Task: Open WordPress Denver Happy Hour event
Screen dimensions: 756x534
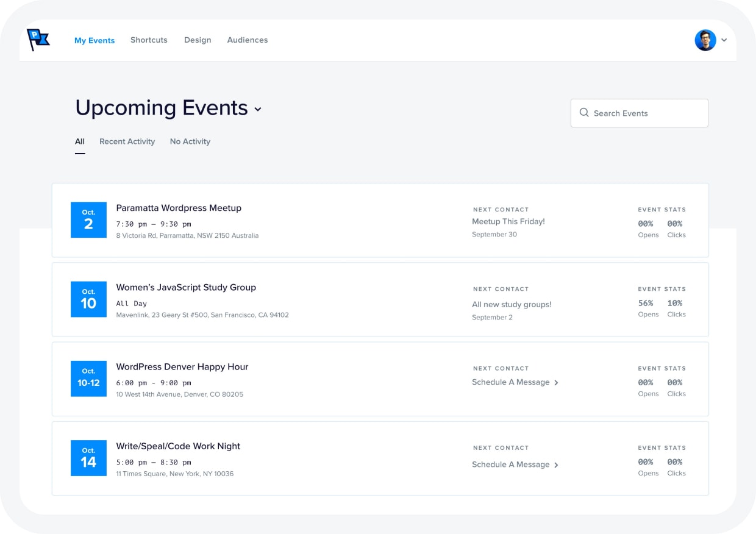Action: 182,367
